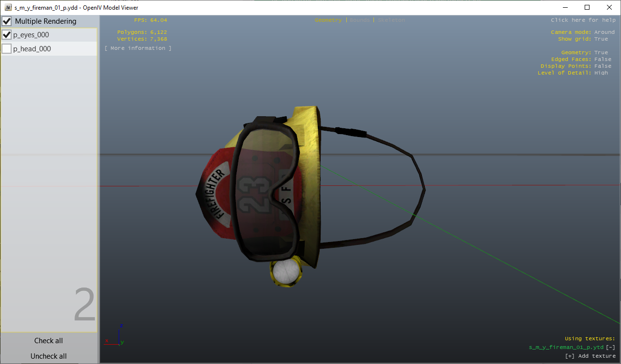Switch to the Bounds tab

[359, 20]
